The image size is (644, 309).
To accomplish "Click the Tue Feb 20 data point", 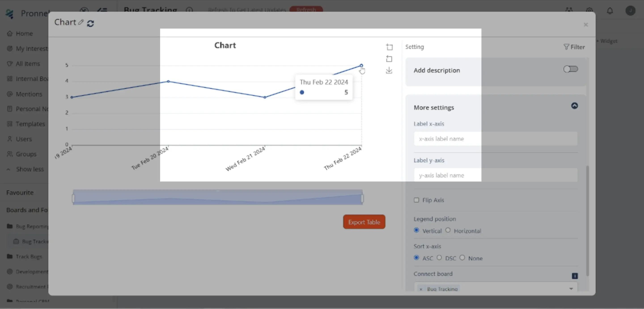I will tap(168, 81).
